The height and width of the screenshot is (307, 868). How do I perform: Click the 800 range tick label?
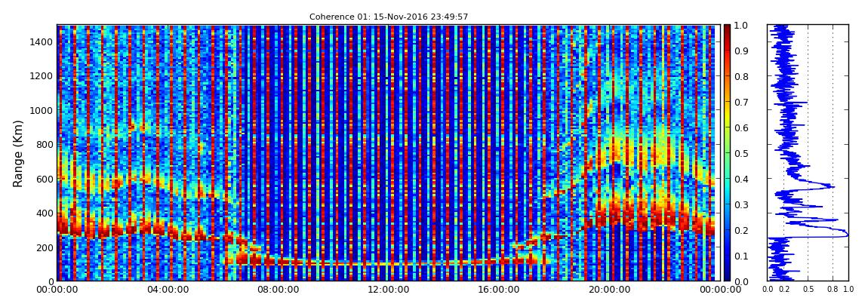[x=45, y=144]
